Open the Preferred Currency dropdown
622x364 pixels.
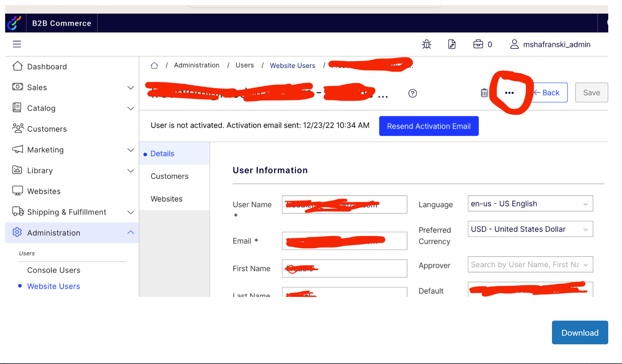tap(530, 229)
